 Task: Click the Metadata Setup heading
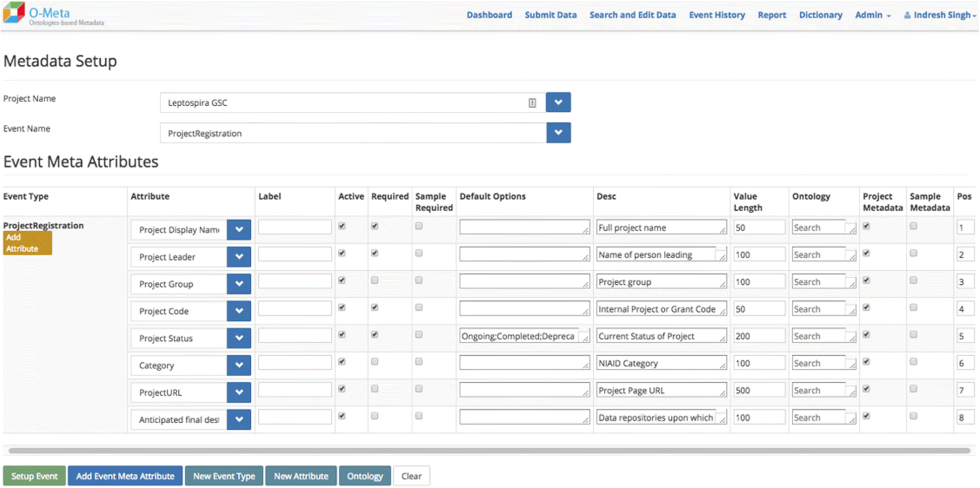60,61
